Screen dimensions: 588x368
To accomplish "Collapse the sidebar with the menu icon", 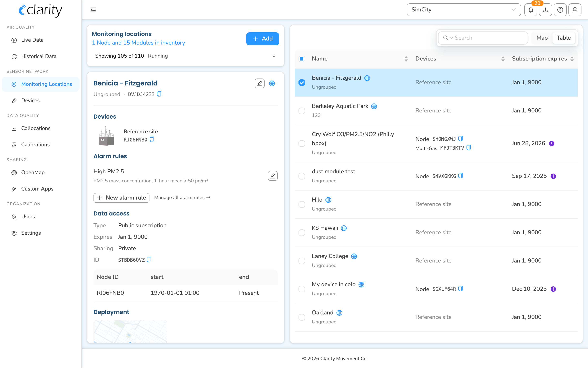I will (x=93, y=10).
